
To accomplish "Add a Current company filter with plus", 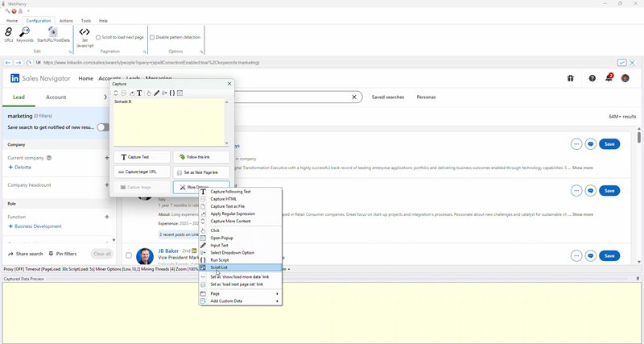I will click(x=107, y=158).
